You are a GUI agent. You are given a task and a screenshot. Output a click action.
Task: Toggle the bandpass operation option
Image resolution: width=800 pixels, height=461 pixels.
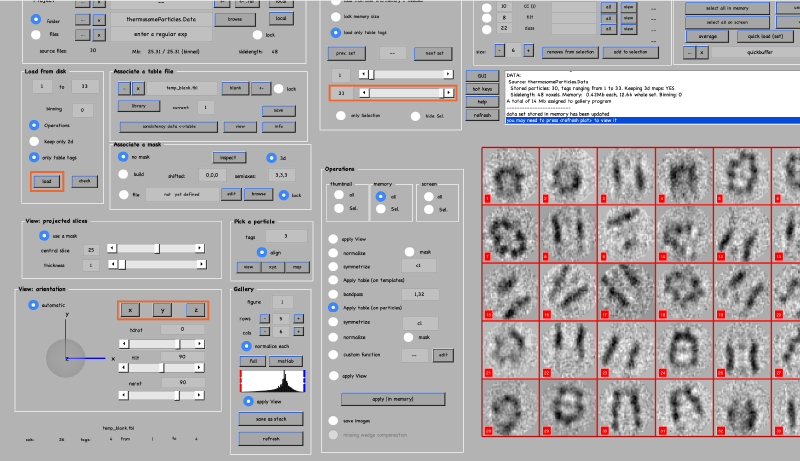(x=333, y=295)
